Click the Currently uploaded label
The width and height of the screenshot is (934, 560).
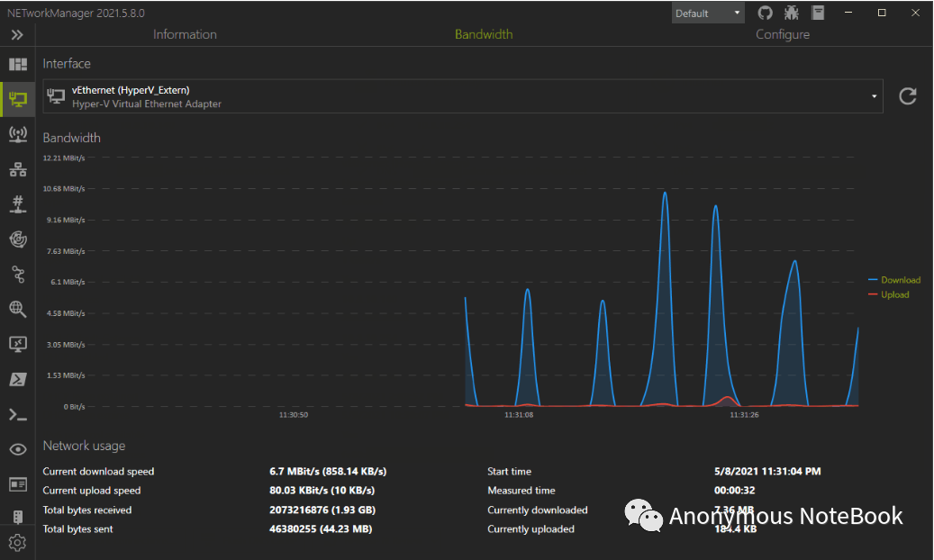click(530, 529)
